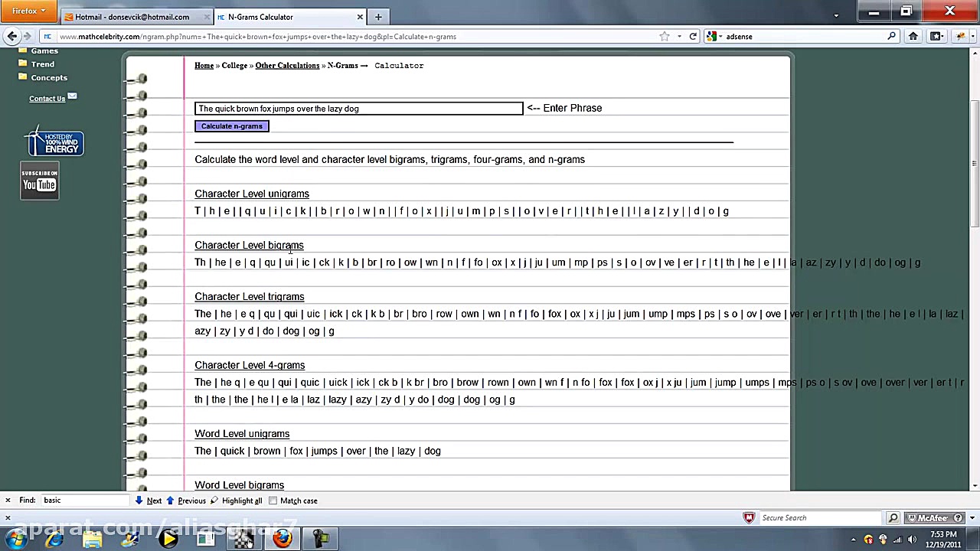Screen dimensions: 980x551
Task: Open the Concepts sidebar menu item
Action: (49, 77)
